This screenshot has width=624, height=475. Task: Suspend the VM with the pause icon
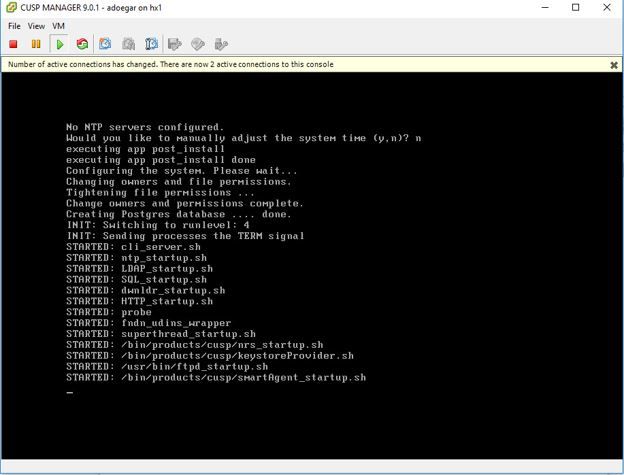pos(36,44)
